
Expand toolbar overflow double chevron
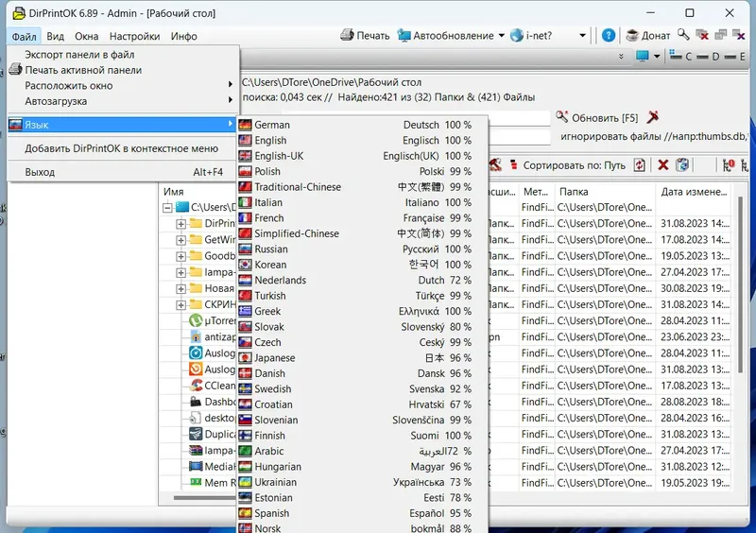(621, 57)
